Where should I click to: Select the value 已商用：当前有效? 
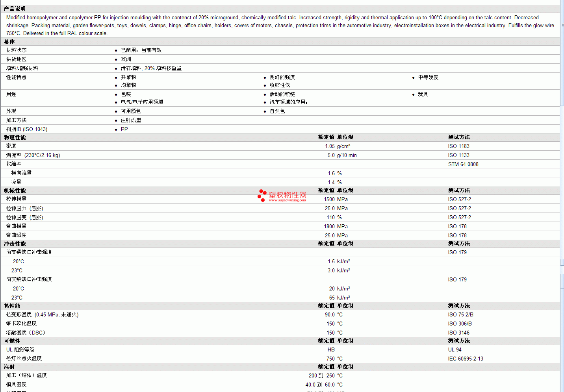point(141,50)
